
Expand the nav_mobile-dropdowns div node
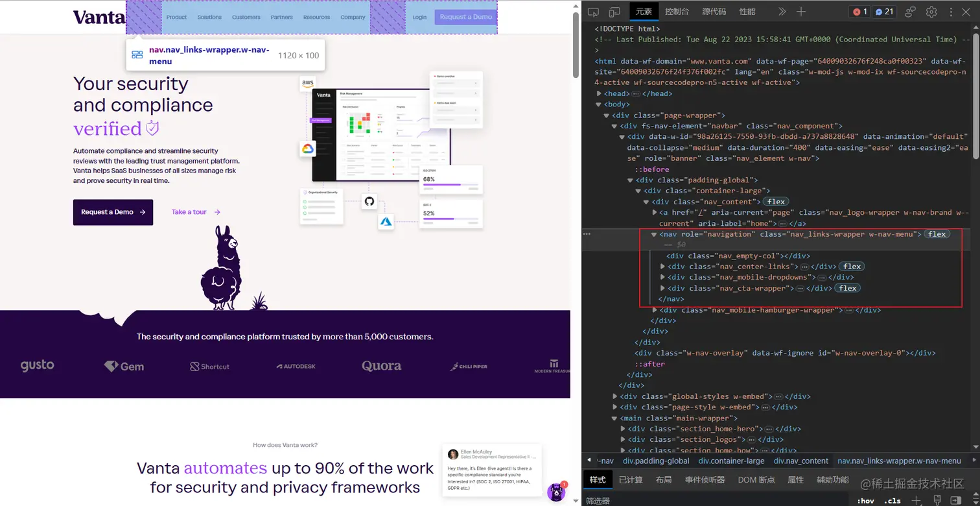662,277
